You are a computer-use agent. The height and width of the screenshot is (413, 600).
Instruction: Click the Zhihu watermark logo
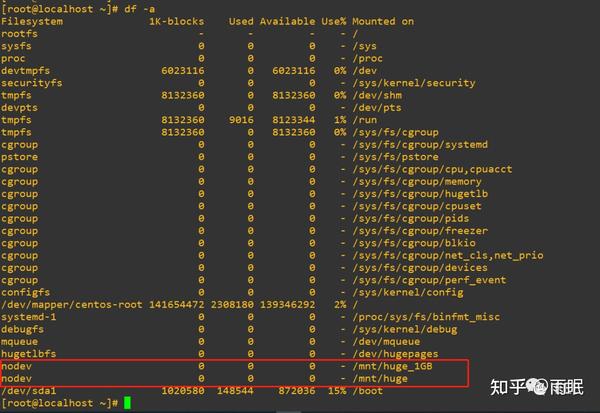pyautogui.click(x=537, y=387)
